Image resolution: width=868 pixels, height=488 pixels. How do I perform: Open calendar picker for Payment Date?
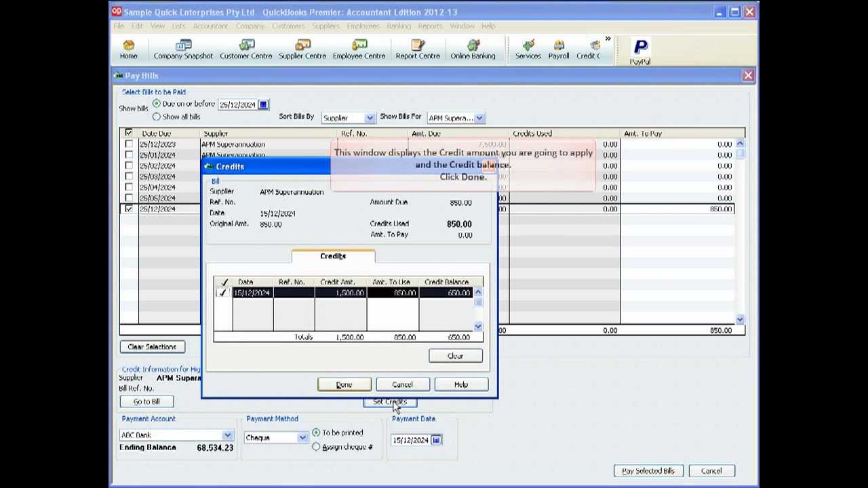pyautogui.click(x=436, y=441)
